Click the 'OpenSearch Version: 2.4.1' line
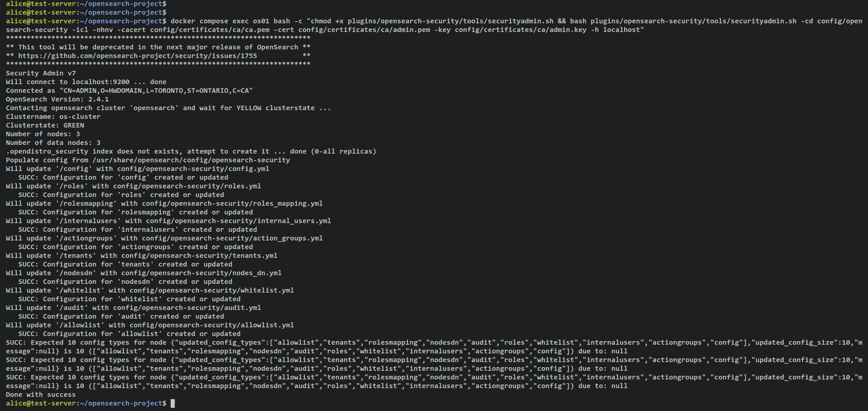This screenshot has height=411, width=868. tap(57, 99)
